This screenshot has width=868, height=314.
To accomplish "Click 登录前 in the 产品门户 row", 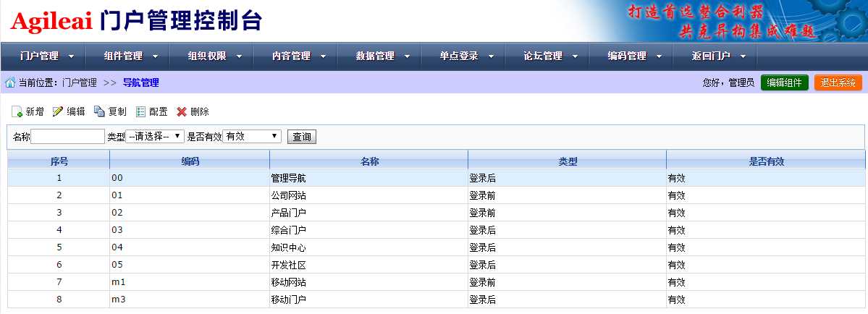I will click(482, 213).
